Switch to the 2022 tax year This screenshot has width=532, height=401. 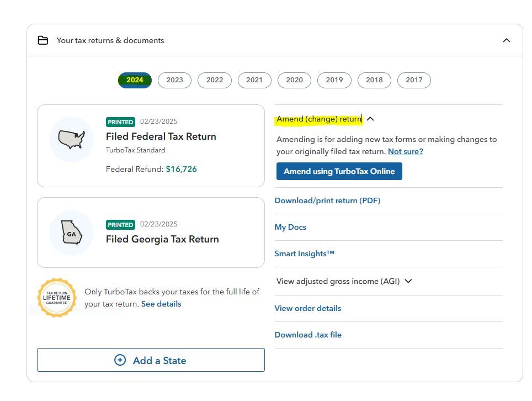tap(215, 80)
